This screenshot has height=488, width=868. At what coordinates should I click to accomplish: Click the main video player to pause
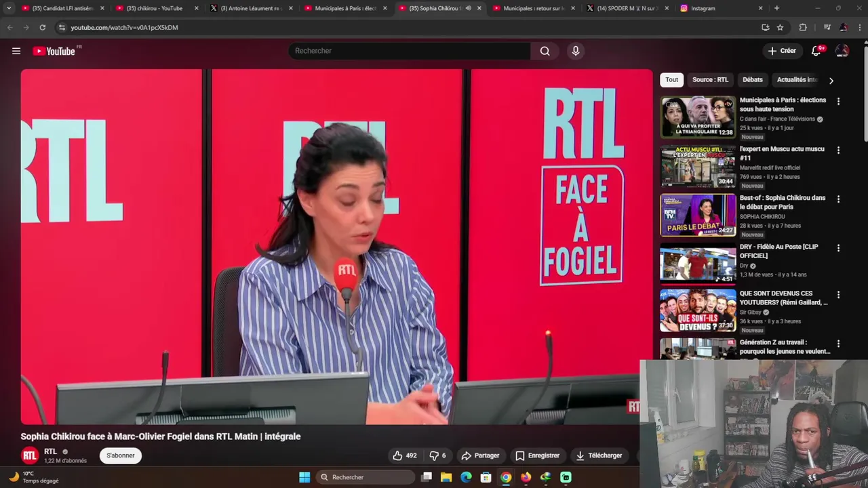tap(336, 247)
